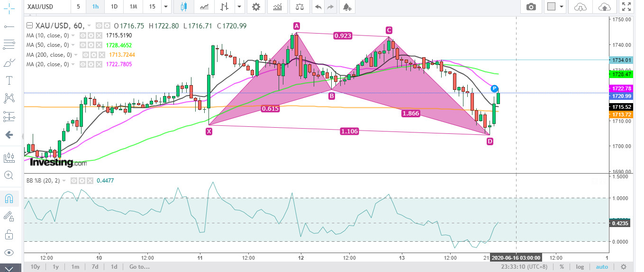
Task: Select the brush drawing tool
Action: (9, 62)
